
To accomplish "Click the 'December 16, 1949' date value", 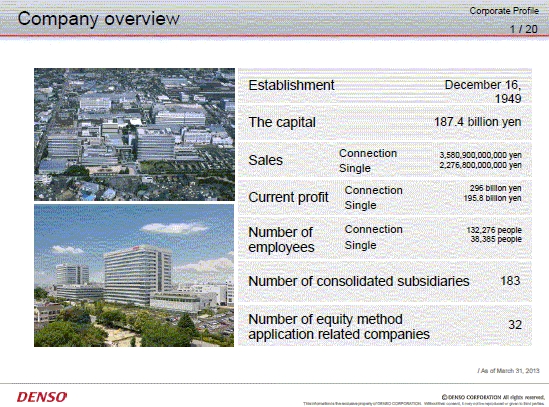I will coord(483,92).
